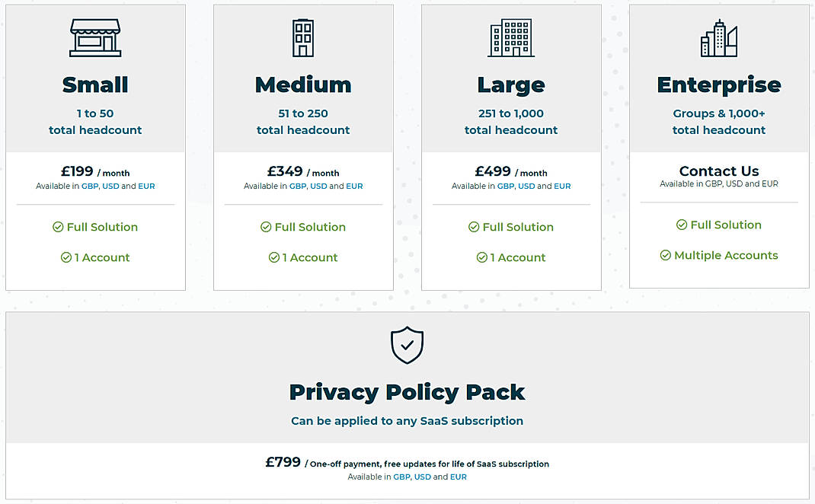Click the shield checkmark icon in Privacy Policy Pack
815x504 pixels.
(407, 344)
